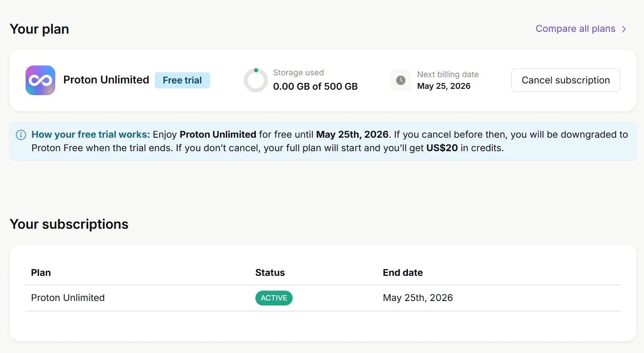Click the Status column header

pyautogui.click(x=270, y=273)
